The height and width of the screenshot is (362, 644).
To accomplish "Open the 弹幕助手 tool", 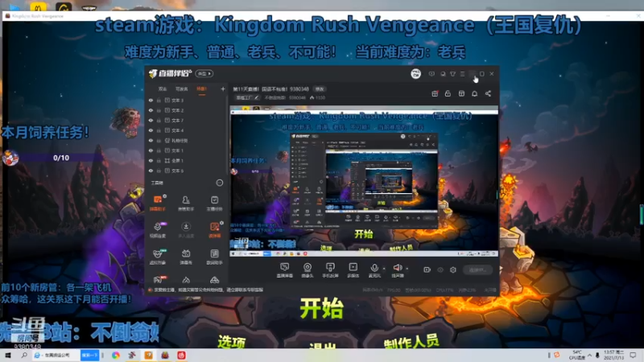I will (158, 203).
